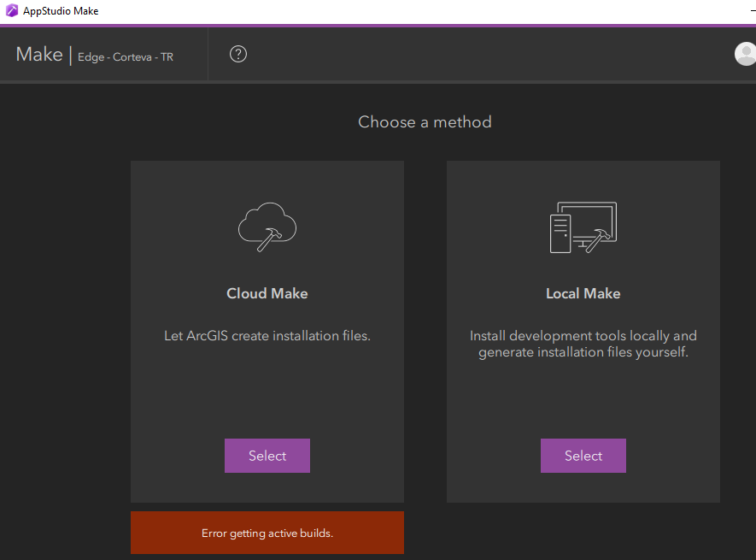Click the Make header title
The image size is (756, 560).
(39, 55)
